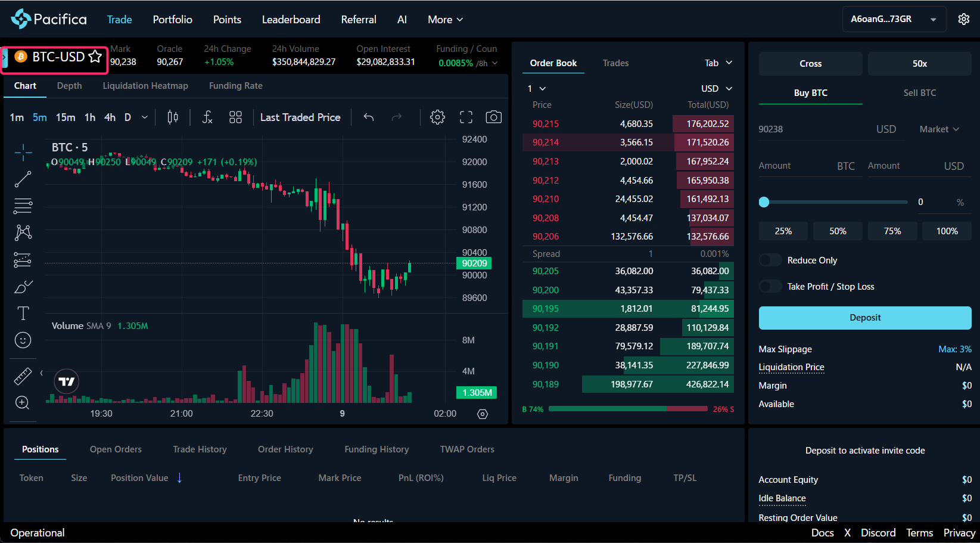Click the undo arrow above the chart

[x=368, y=117]
